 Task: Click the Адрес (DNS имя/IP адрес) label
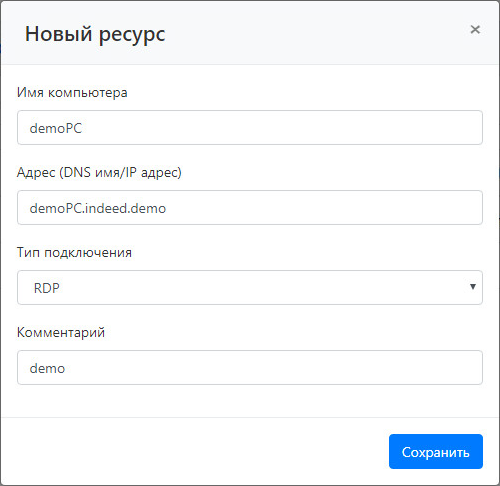point(99,173)
